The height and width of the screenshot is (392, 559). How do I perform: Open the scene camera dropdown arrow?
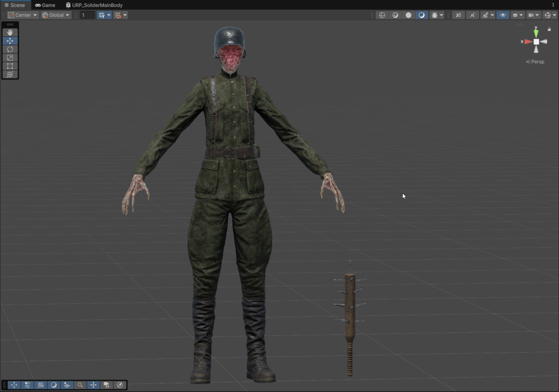coord(537,15)
